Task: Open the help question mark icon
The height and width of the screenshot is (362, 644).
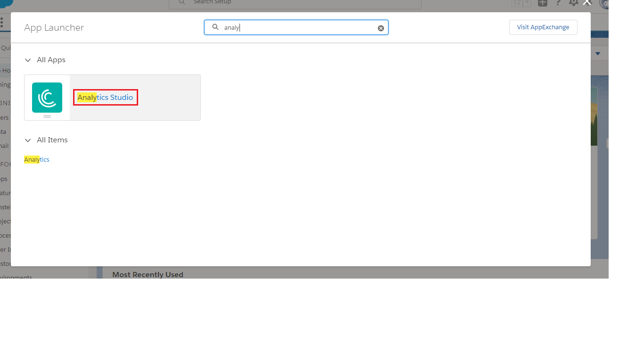Action: 559,3
